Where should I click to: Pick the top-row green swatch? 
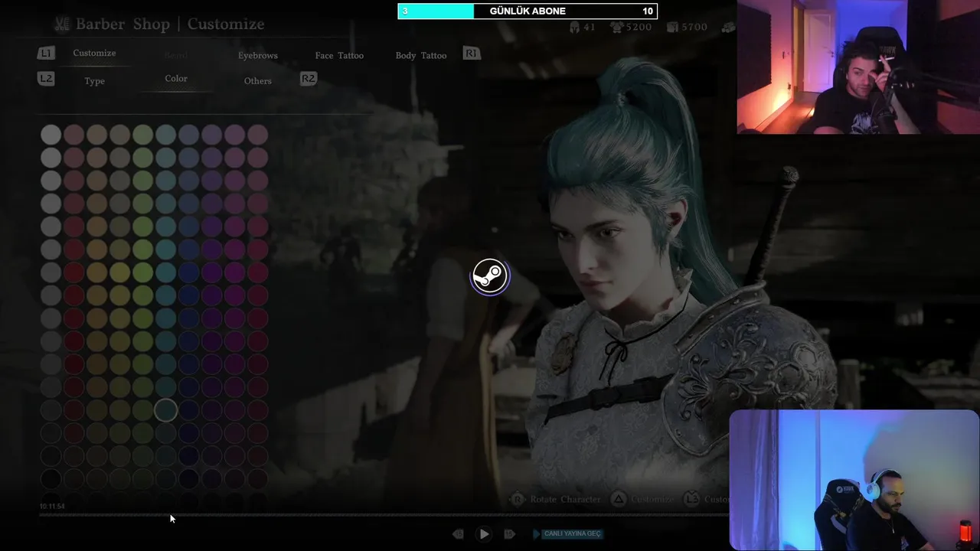[142, 135]
